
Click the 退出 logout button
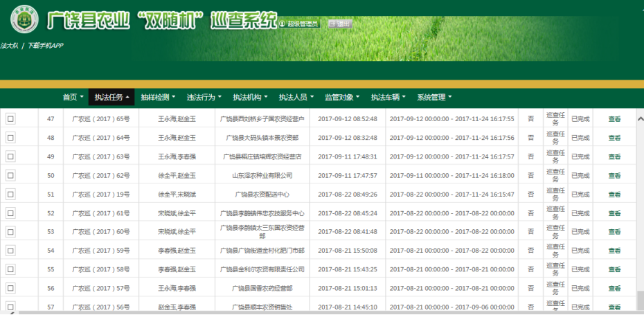click(x=339, y=24)
